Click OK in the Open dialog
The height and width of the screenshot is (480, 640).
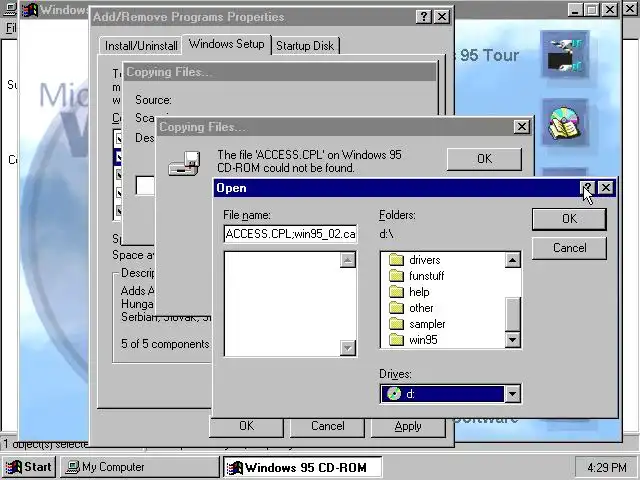pos(569,219)
